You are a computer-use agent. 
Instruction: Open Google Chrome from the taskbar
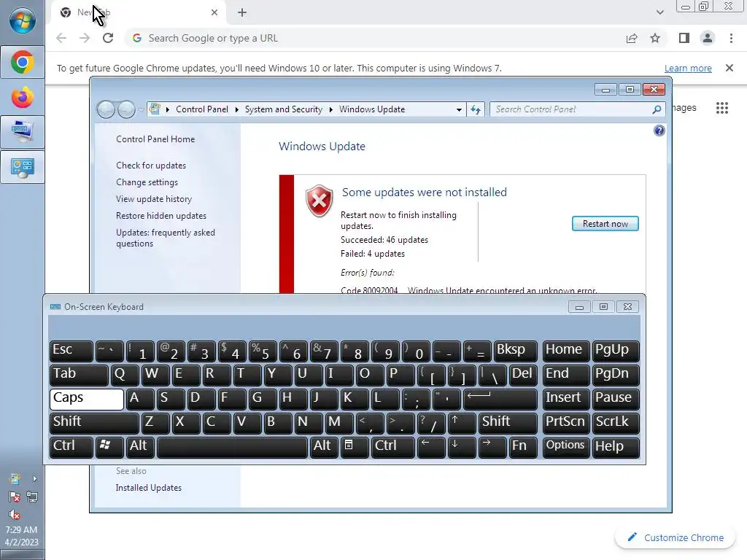click(23, 63)
